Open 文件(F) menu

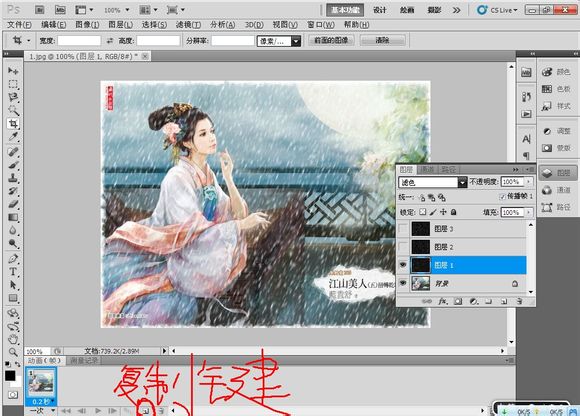coord(19,25)
